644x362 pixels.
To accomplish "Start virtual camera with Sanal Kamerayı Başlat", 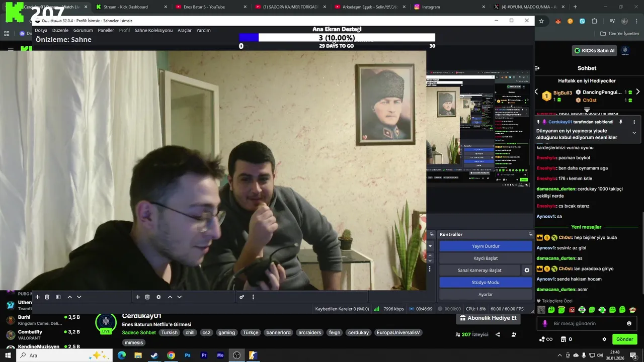I will point(479,270).
